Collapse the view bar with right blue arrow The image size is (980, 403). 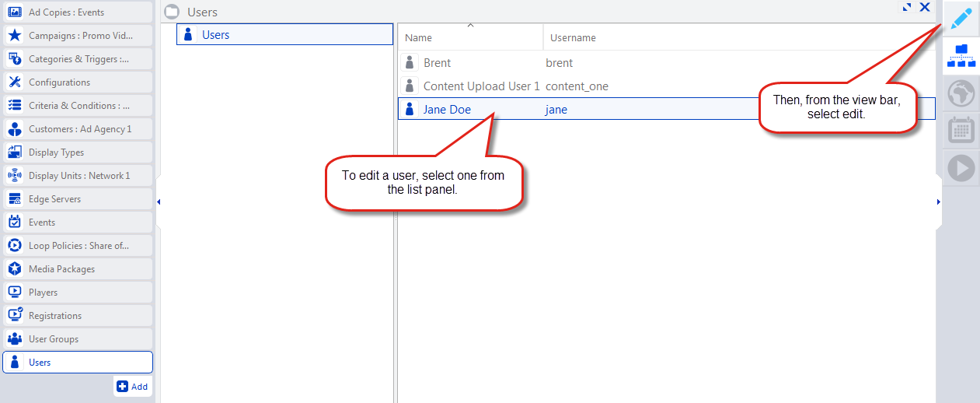coord(939,202)
